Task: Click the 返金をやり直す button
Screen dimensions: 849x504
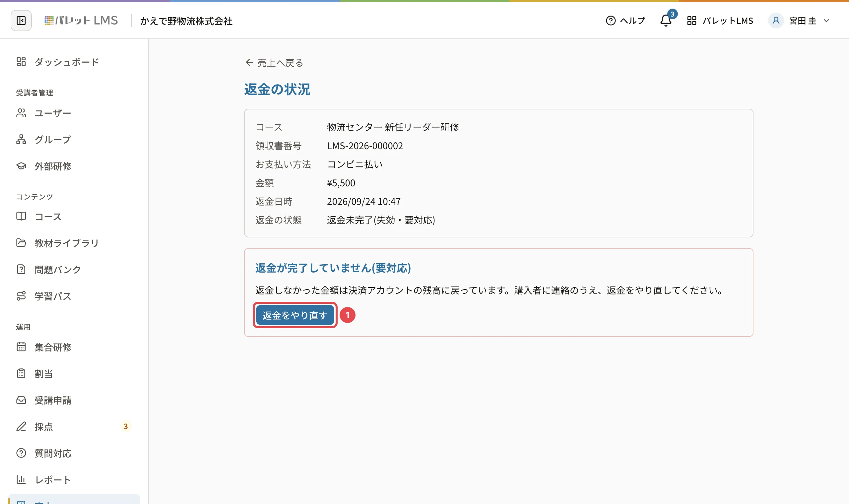Action: coord(295,315)
